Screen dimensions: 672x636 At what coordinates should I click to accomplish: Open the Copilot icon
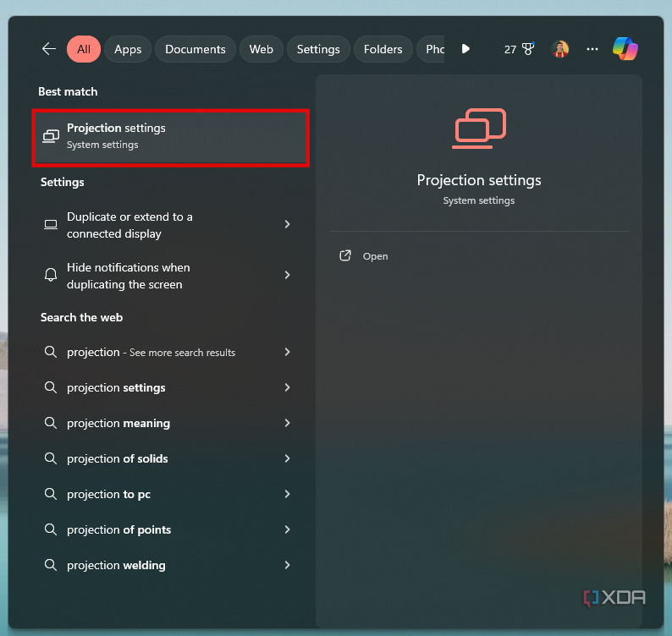(625, 49)
